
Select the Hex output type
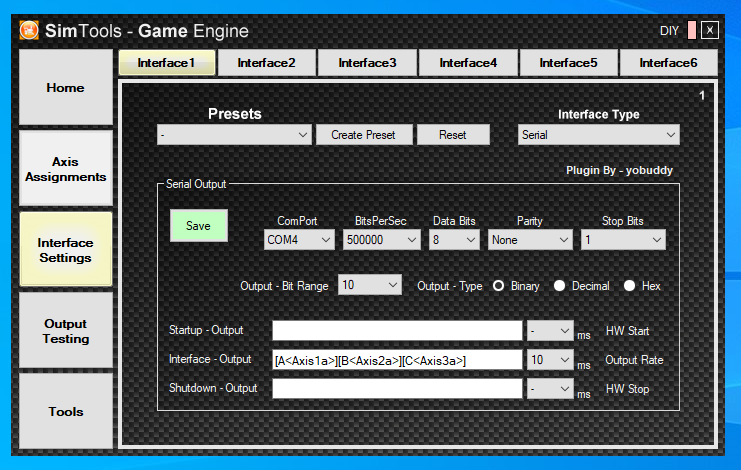click(x=629, y=286)
